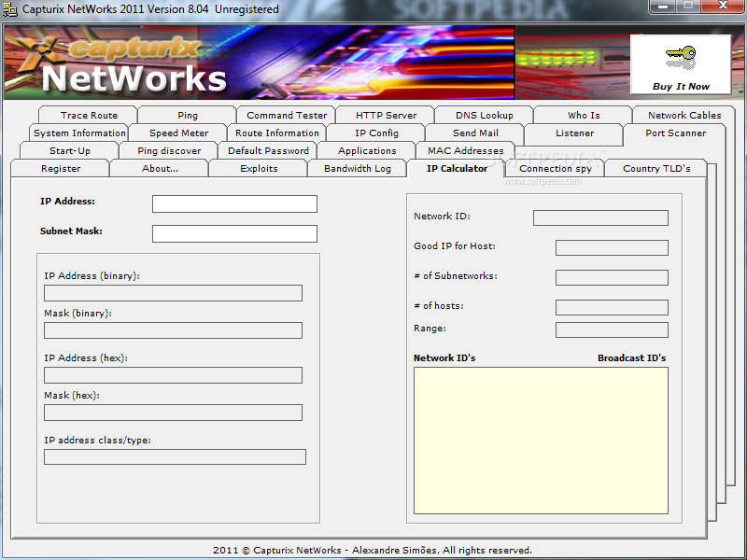
Task: Click the copyright footer text
Action: [x=373, y=551]
